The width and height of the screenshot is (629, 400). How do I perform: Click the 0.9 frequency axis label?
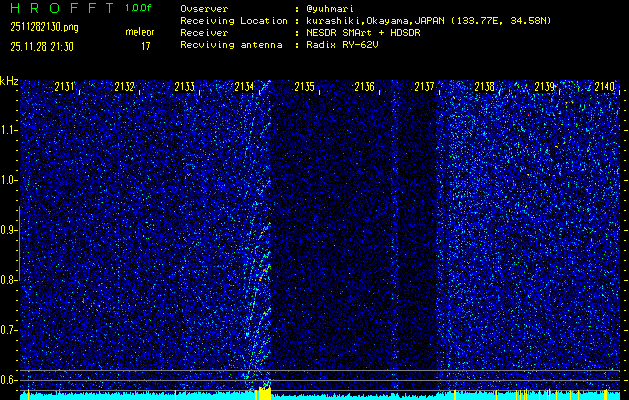pyautogui.click(x=8, y=230)
